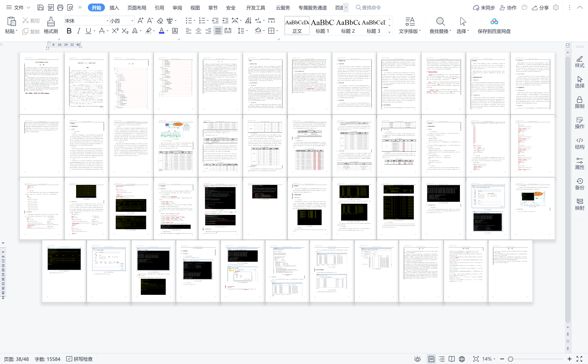Click the Format Painter (格式刷) icon
Image resolution: width=588 pixels, height=364 pixels.
pyautogui.click(x=51, y=22)
